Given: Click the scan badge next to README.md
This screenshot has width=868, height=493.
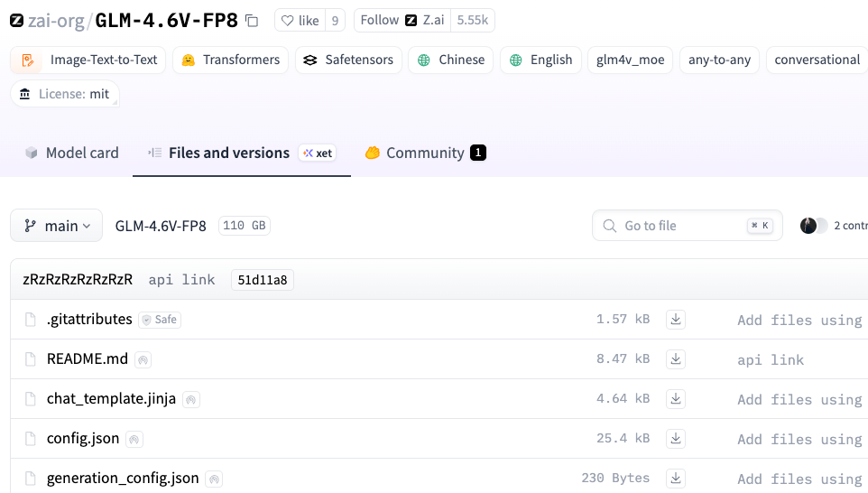Looking at the screenshot, I should click(143, 360).
